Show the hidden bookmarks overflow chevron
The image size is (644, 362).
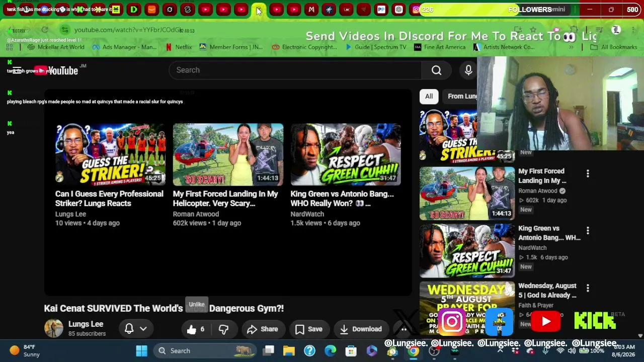click(x=571, y=47)
